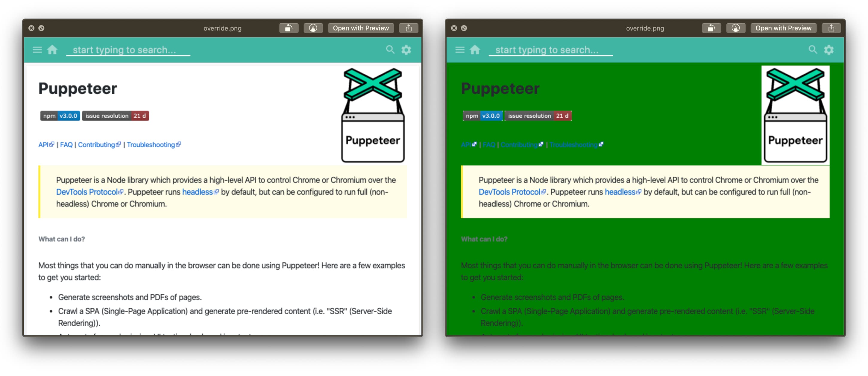Click the home icon in the toolbar
The height and width of the screenshot is (376, 868).
[53, 50]
